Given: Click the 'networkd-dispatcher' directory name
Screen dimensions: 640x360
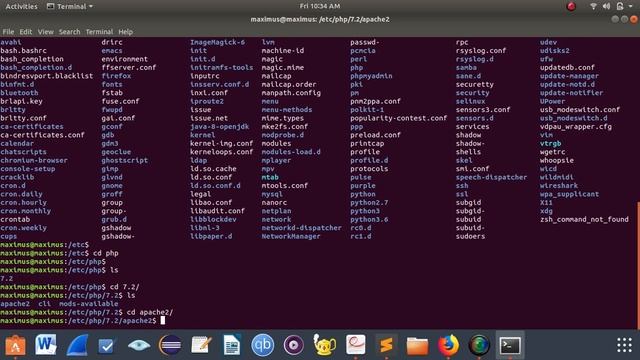Looking at the screenshot, I should coord(301,228).
